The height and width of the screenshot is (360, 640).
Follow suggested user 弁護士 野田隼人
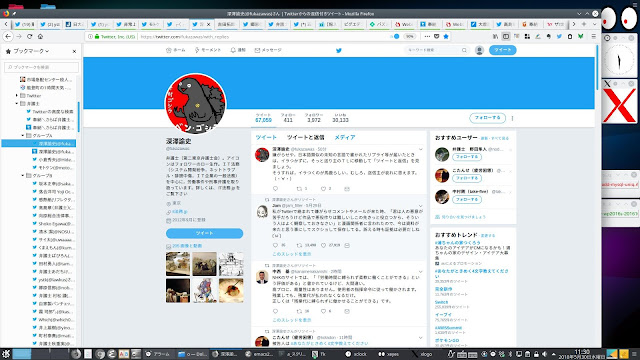pyautogui.click(x=467, y=157)
